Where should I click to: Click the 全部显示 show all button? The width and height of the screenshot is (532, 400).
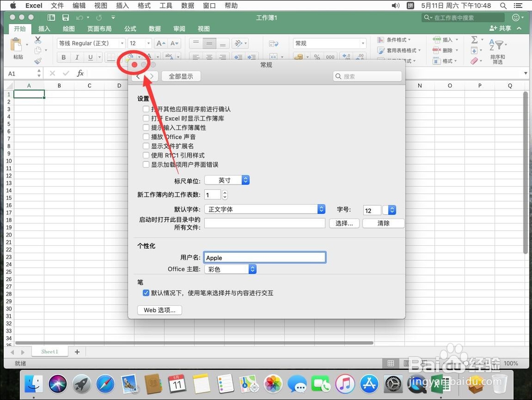[181, 77]
